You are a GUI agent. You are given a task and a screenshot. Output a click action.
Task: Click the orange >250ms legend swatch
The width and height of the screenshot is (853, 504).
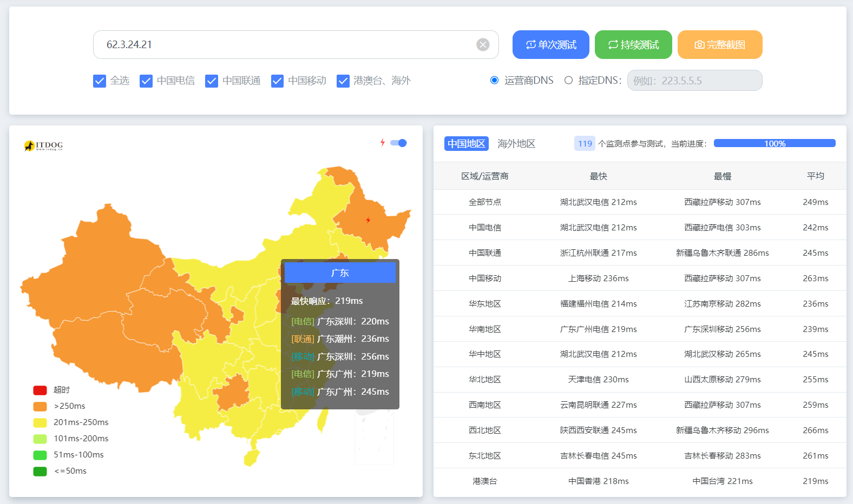tap(40, 406)
